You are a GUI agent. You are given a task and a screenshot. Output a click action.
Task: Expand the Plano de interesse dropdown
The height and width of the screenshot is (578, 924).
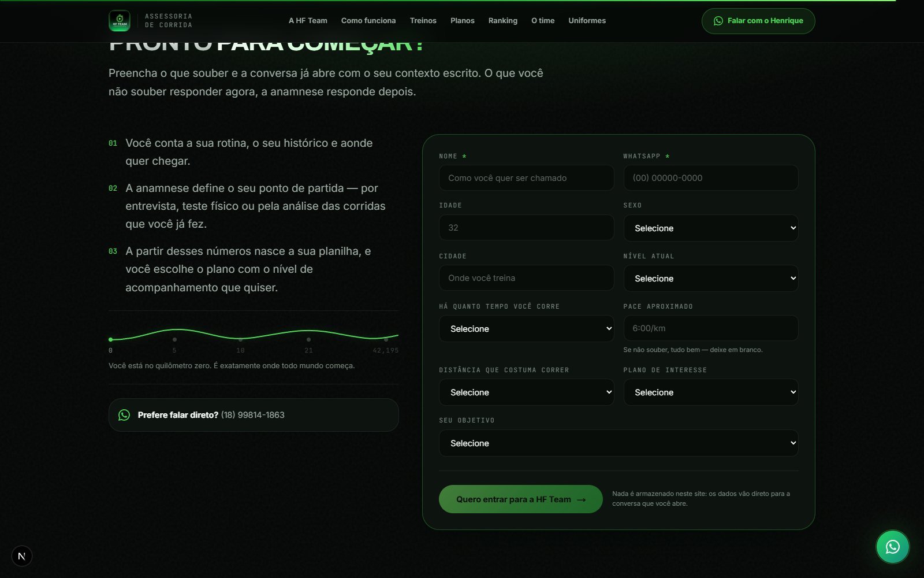tap(711, 392)
